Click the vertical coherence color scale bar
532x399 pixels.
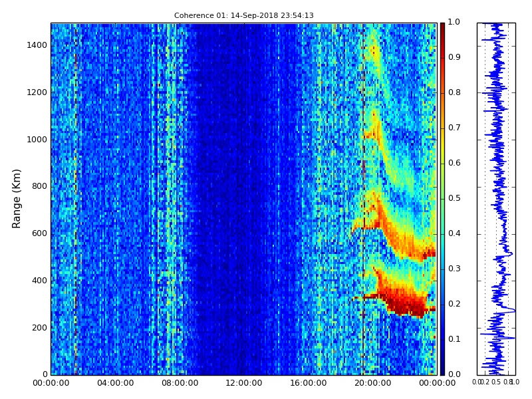pos(442,199)
